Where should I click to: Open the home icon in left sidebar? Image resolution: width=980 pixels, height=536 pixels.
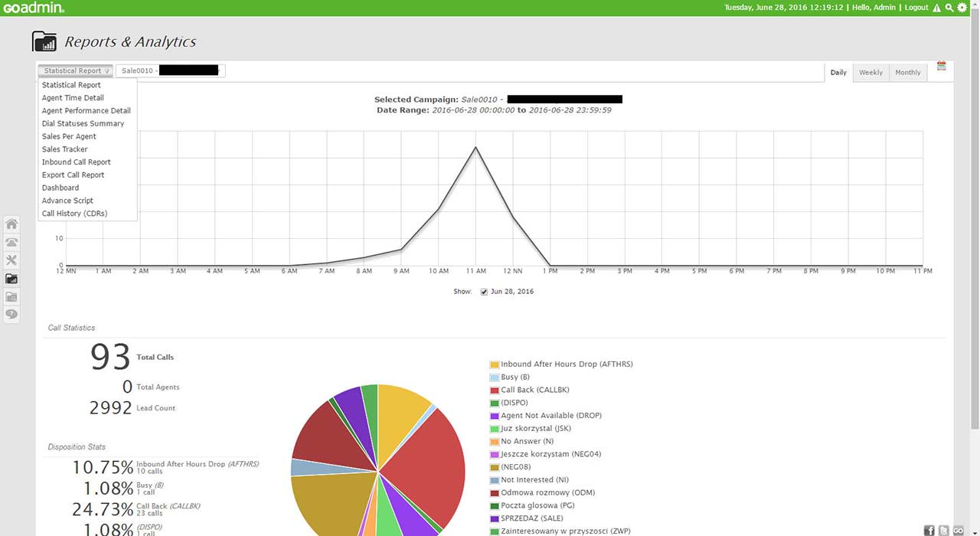(x=11, y=224)
